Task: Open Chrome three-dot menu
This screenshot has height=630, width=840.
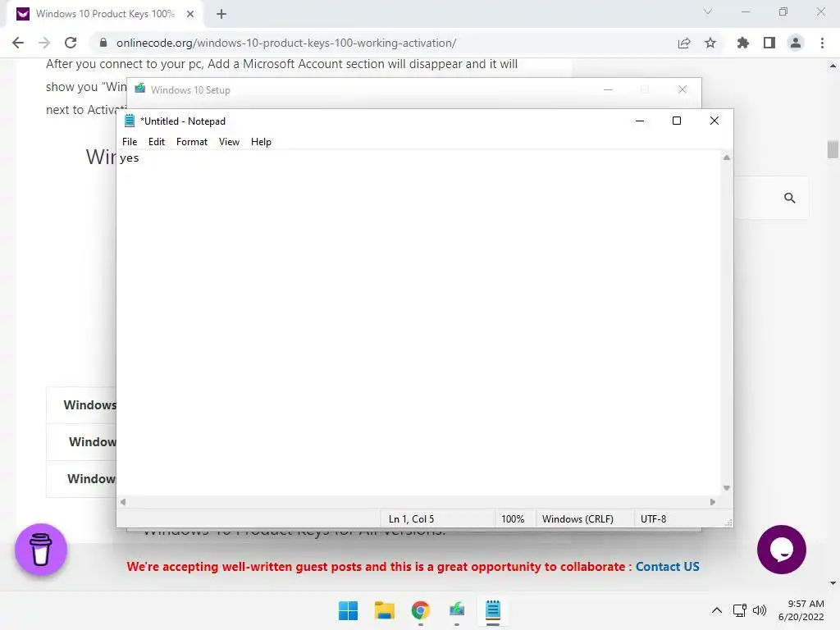Action: coord(822,43)
